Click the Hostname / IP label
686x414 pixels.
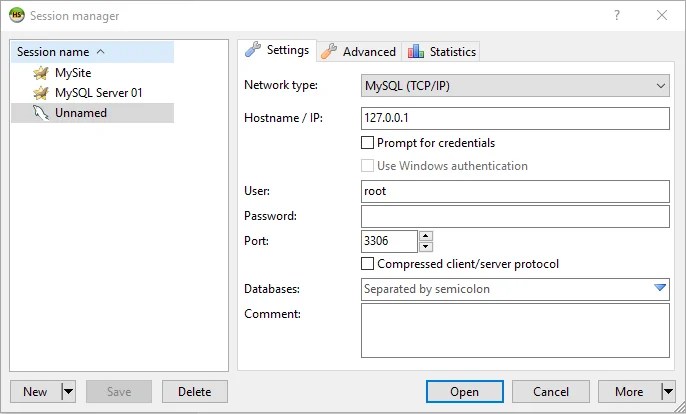tap(283, 118)
